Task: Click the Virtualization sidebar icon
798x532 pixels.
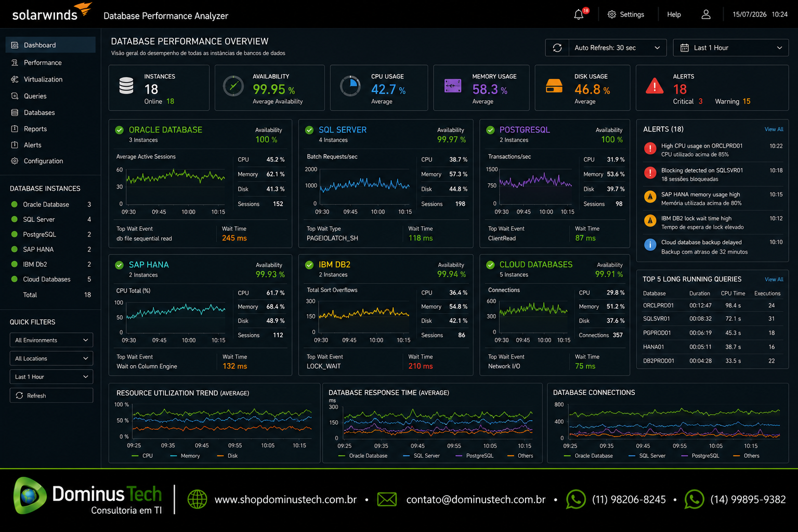Action: (15, 79)
